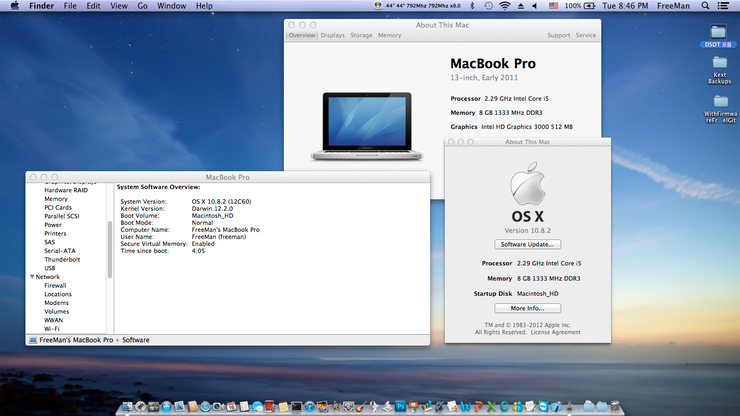This screenshot has width=740, height=416.
Task: Select USB in the sidebar
Action: (x=50, y=268)
